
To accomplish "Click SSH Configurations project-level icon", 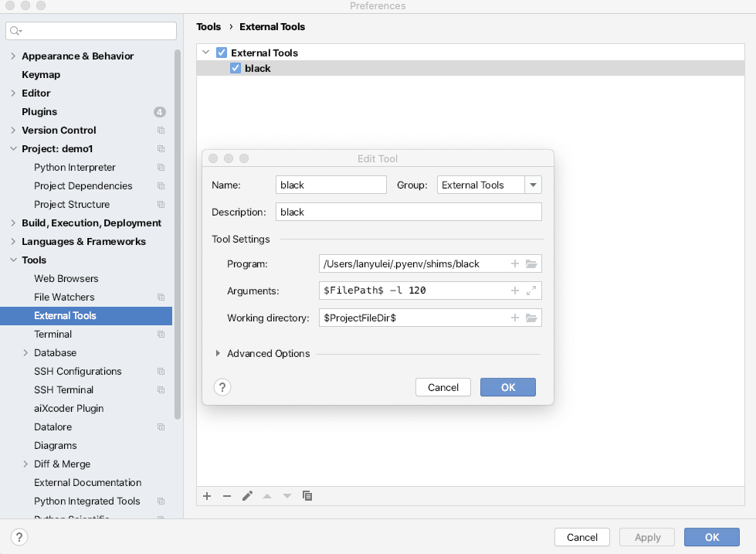I will point(161,372).
